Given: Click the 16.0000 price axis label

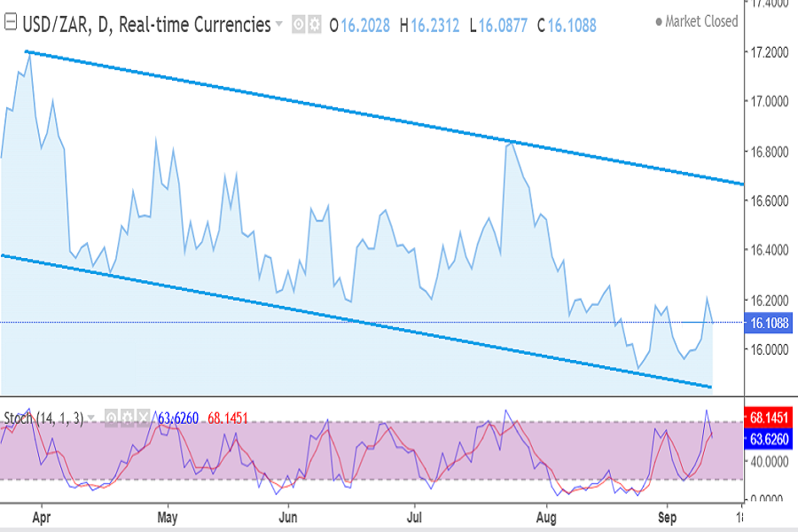Looking at the screenshot, I should coord(770,349).
